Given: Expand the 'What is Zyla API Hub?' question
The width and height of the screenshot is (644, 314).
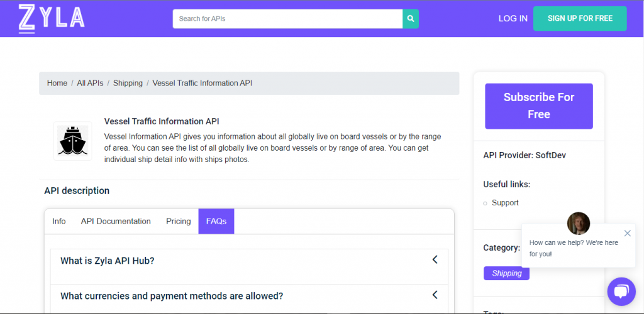Looking at the screenshot, I should pos(107,261).
